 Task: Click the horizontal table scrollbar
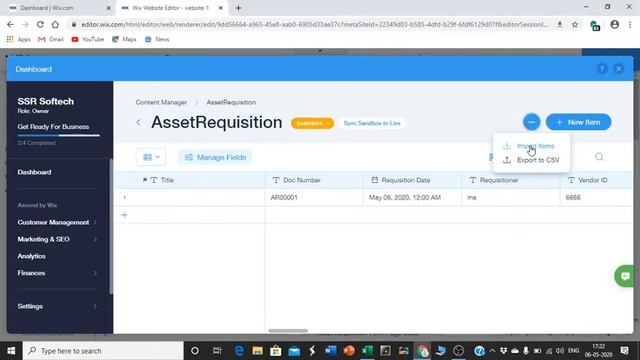tap(288, 331)
